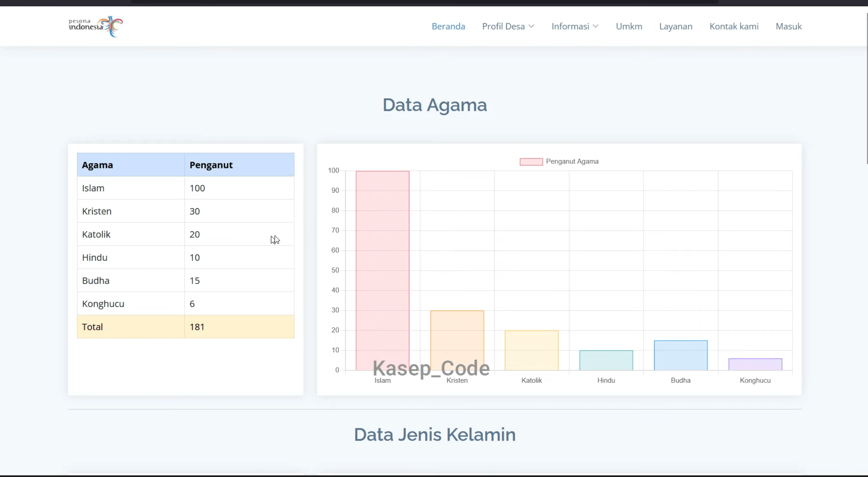The height and width of the screenshot is (477, 868).
Task: Click the Penganut Agama legend label
Action: coord(572,161)
